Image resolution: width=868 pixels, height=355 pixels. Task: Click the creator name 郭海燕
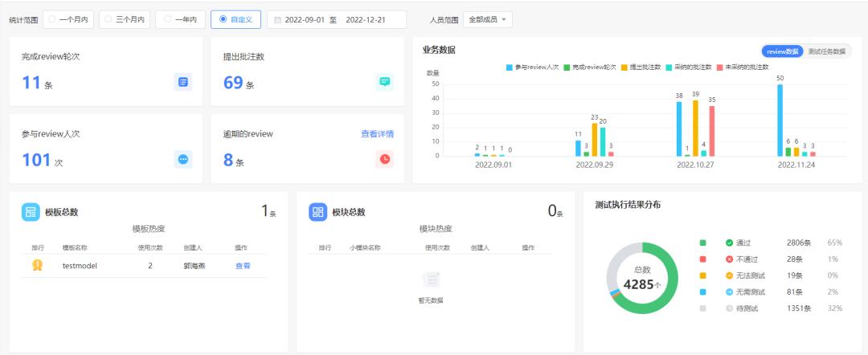(x=194, y=266)
